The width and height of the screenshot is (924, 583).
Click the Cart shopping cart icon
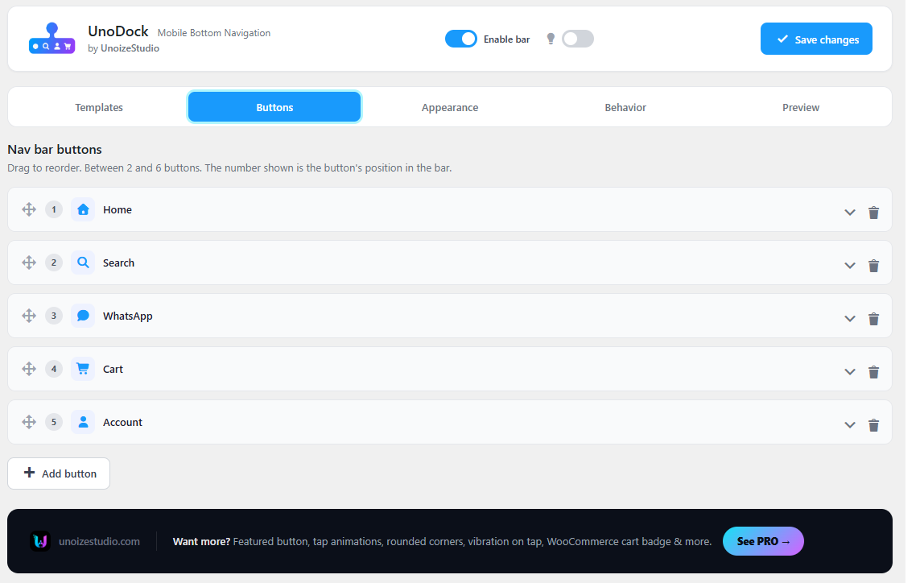click(83, 369)
